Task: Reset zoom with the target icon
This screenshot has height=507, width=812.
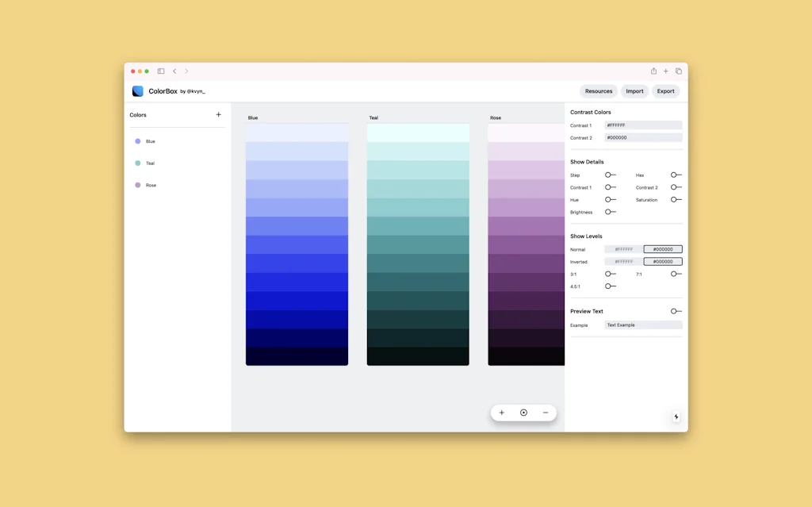Action: click(x=523, y=413)
